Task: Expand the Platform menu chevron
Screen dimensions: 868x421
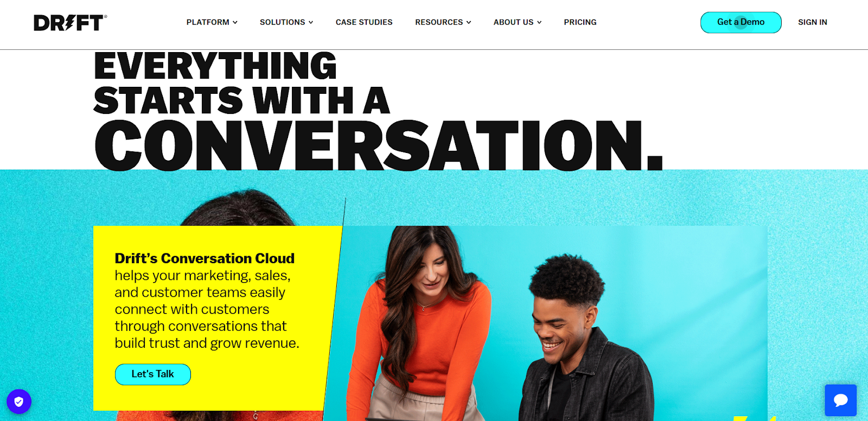Action: 235,22
